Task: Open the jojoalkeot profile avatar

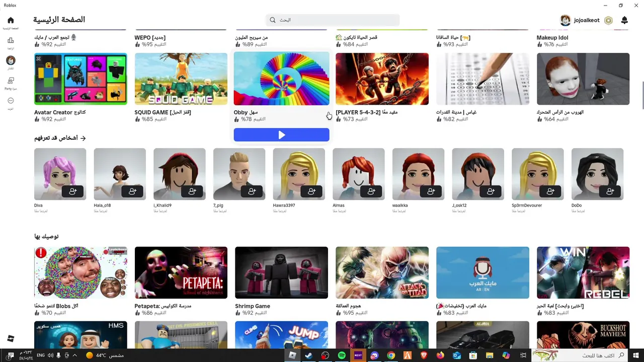Action: click(566, 20)
